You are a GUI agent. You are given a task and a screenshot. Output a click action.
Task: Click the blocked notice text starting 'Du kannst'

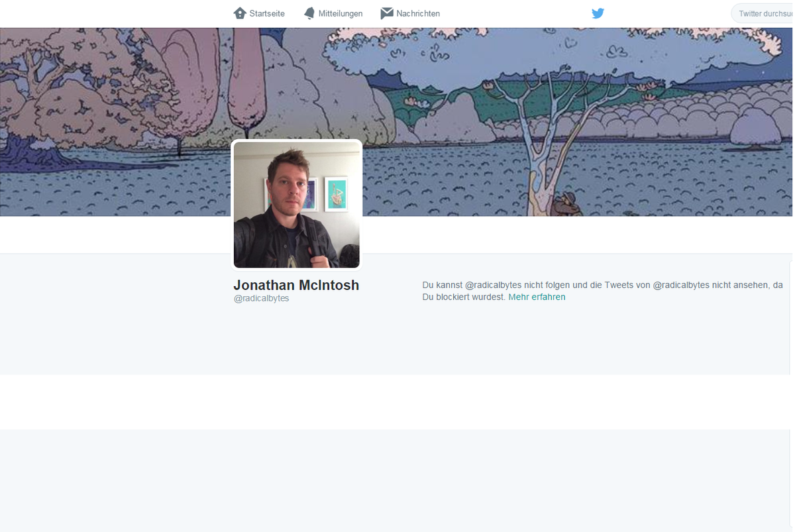[602, 291]
